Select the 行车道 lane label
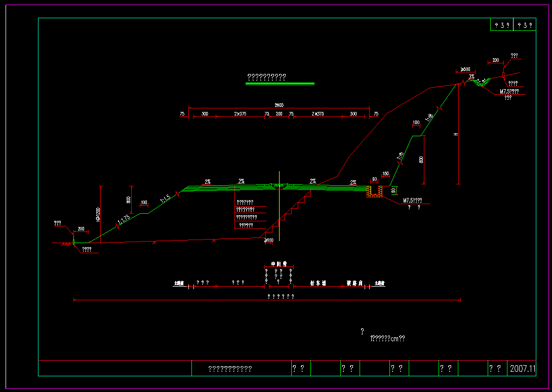 tap(318, 283)
